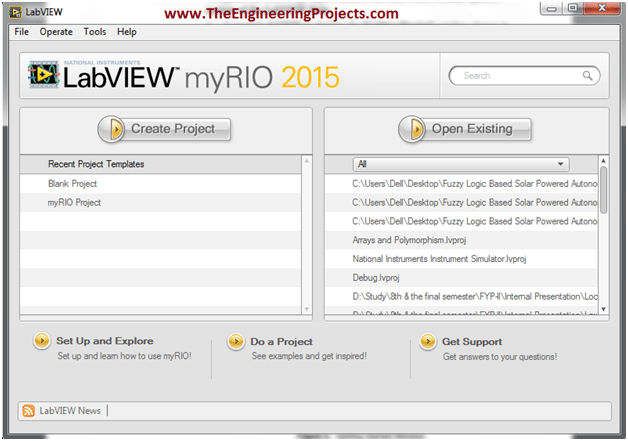Click the templates list scrollbar up arrow

tap(307, 161)
